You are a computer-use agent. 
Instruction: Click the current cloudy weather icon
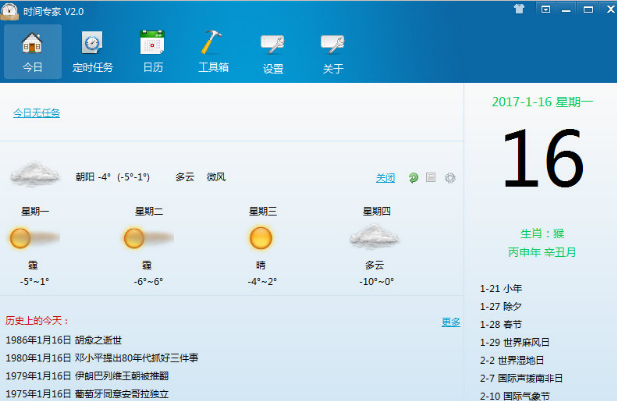tap(35, 174)
